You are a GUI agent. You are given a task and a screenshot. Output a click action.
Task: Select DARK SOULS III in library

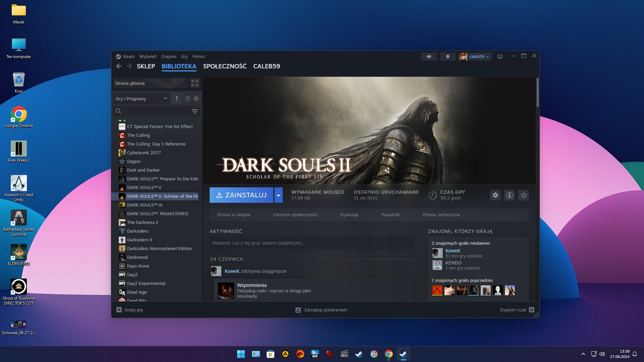pos(157,205)
